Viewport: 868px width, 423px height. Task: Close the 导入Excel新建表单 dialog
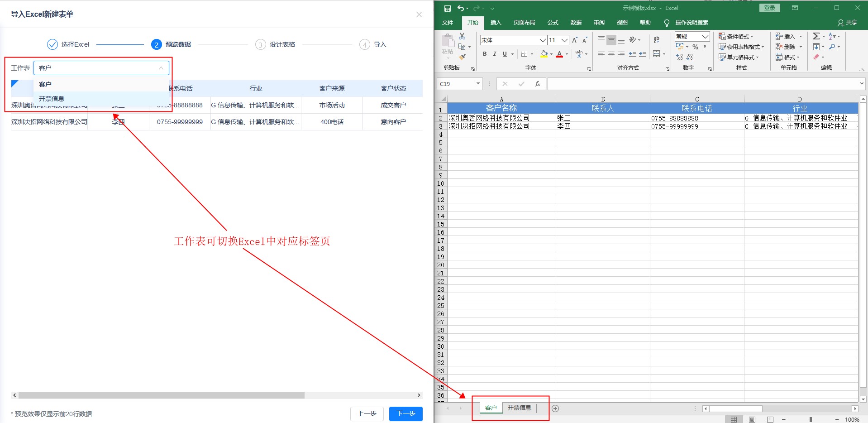click(419, 14)
